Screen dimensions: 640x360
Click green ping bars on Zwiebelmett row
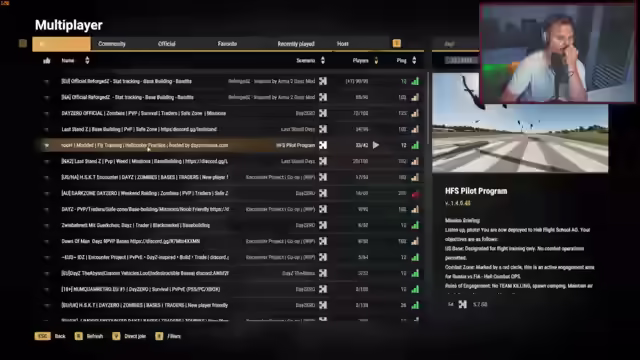[415, 225]
